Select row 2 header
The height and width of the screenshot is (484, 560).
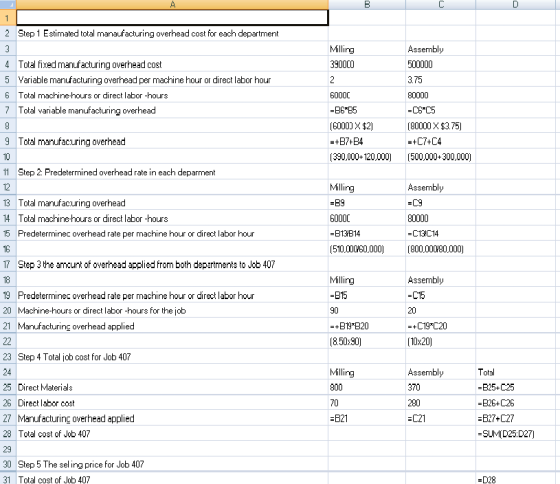coord(8,33)
